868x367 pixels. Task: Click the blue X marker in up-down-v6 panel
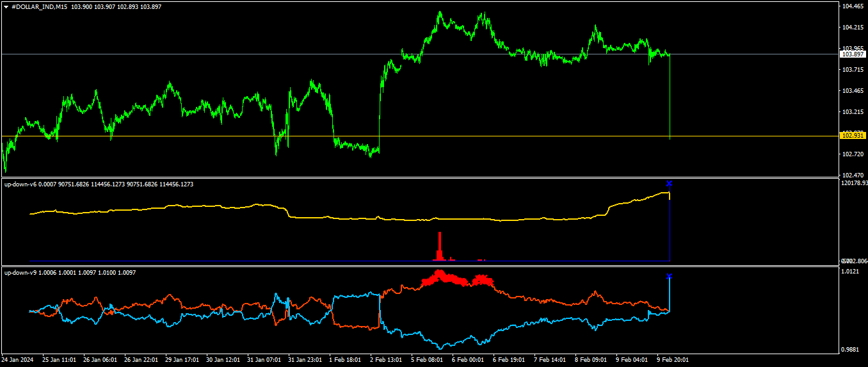pyautogui.click(x=669, y=184)
